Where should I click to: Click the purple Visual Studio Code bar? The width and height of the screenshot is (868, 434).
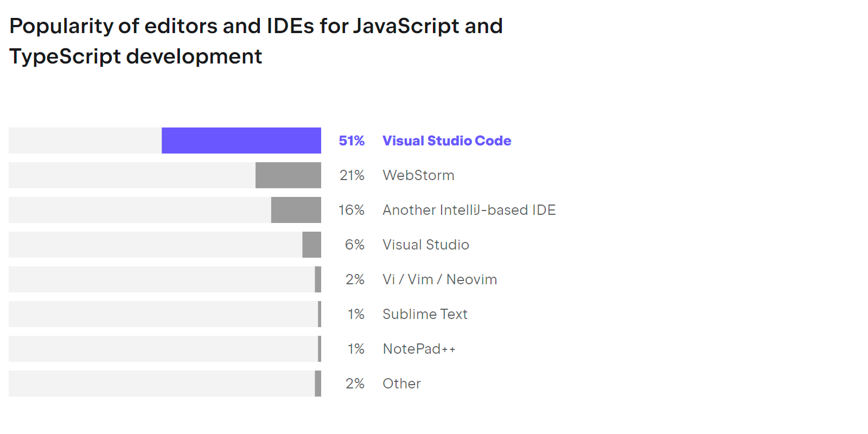pos(241,141)
